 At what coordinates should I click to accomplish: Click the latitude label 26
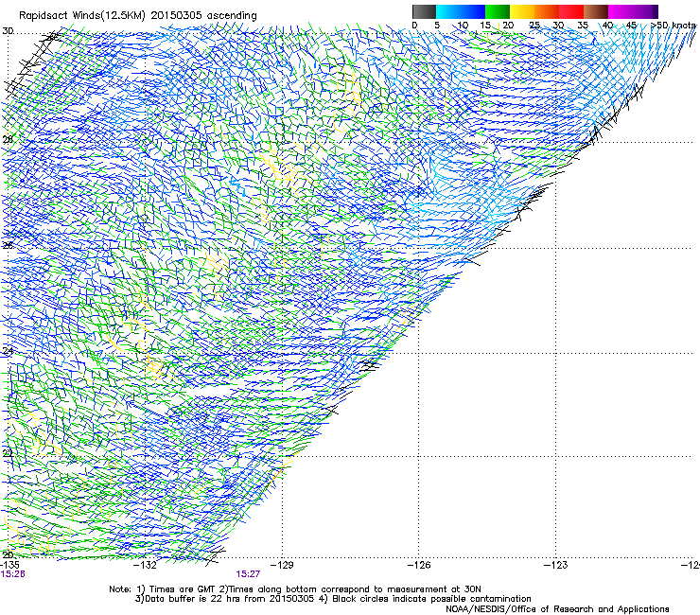pos(8,246)
